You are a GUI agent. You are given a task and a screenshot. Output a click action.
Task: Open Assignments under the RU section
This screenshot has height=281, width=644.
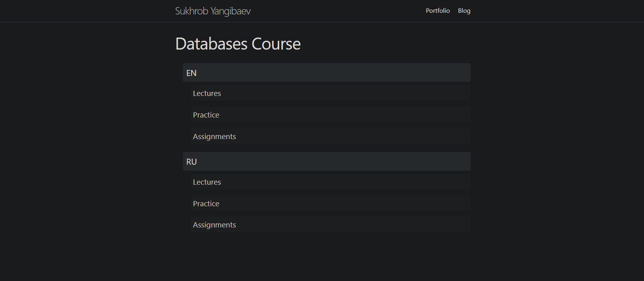330,225
